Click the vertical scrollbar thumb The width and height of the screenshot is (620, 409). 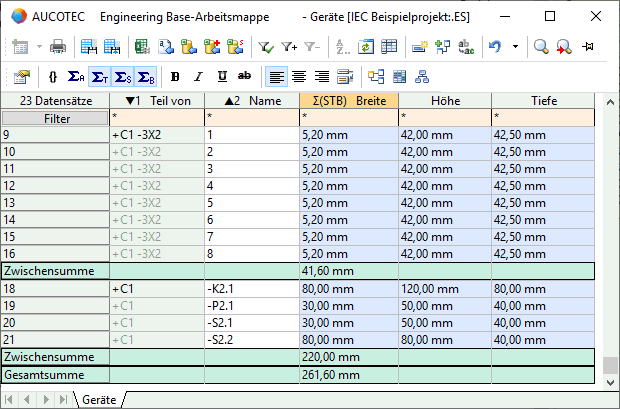coord(610,365)
